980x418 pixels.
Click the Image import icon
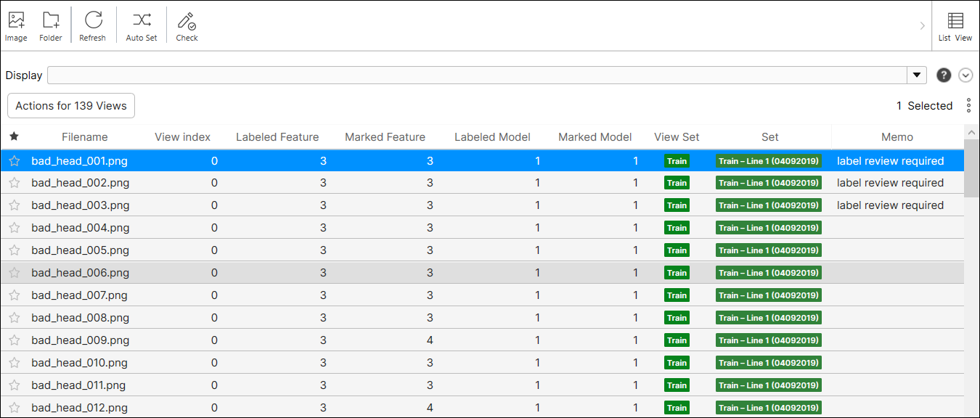click(x=16, y=21)
